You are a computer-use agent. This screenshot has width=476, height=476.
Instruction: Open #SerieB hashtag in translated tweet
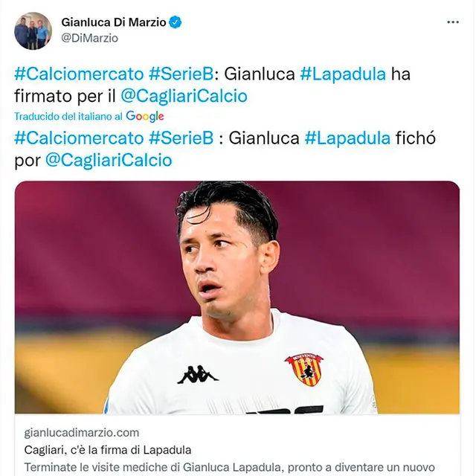181,138
